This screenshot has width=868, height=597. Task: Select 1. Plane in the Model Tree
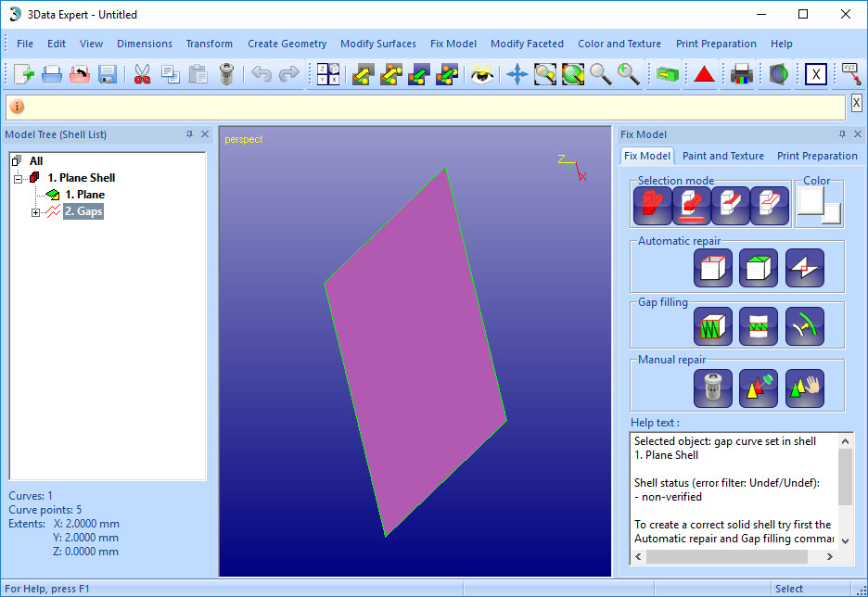(x=84, y=195)
